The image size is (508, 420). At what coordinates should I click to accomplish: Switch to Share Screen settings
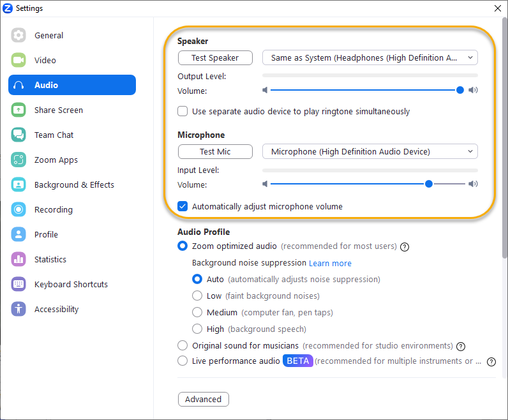tap(72, 110)
